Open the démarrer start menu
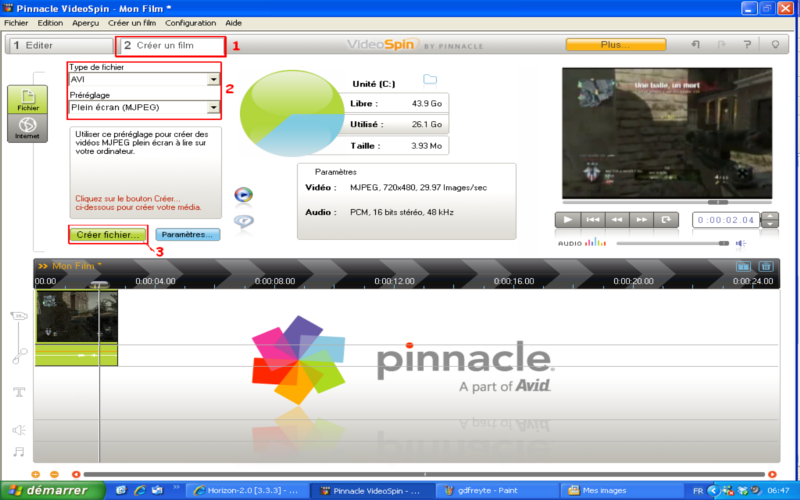Screen dimensions: 800x500 [x=53, y=490]
